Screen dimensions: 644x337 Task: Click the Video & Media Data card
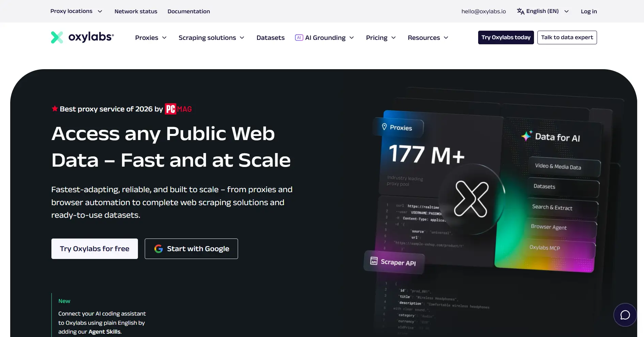tap(564, 167)
